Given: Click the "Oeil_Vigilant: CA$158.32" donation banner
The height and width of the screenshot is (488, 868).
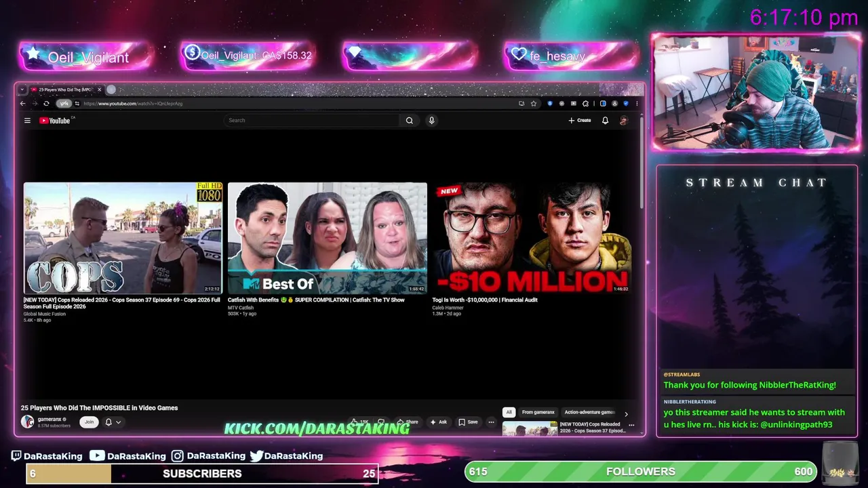Looking at the screenshot, I should pyautogui.click(x=248, y=56).
